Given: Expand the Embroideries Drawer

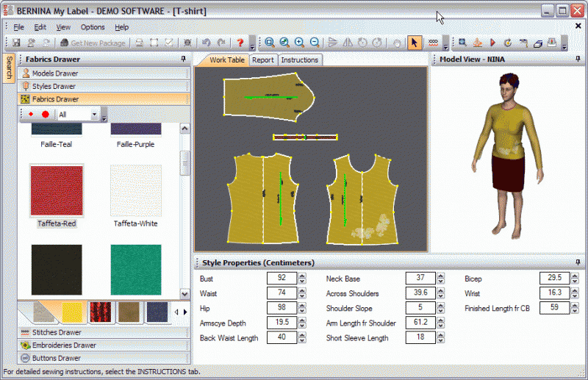Looking at the screenshot, I should click(x=104, y=345).
